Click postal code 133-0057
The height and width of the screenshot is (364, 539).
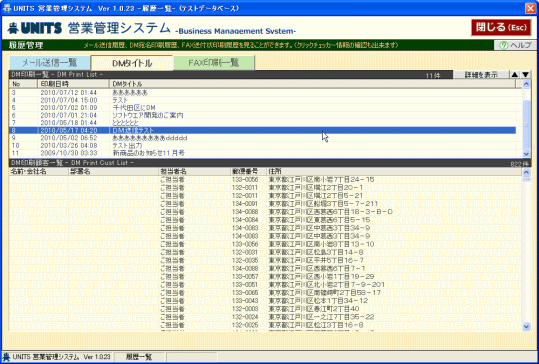click(245, 277)
